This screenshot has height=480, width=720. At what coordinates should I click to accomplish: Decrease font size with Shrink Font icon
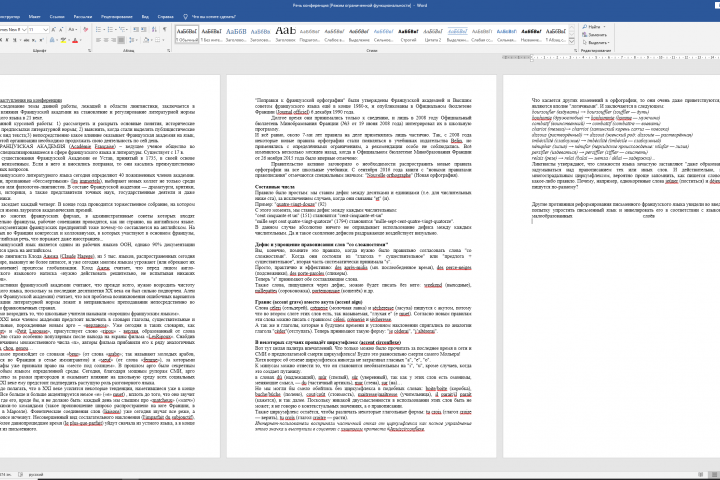point(61,29)
